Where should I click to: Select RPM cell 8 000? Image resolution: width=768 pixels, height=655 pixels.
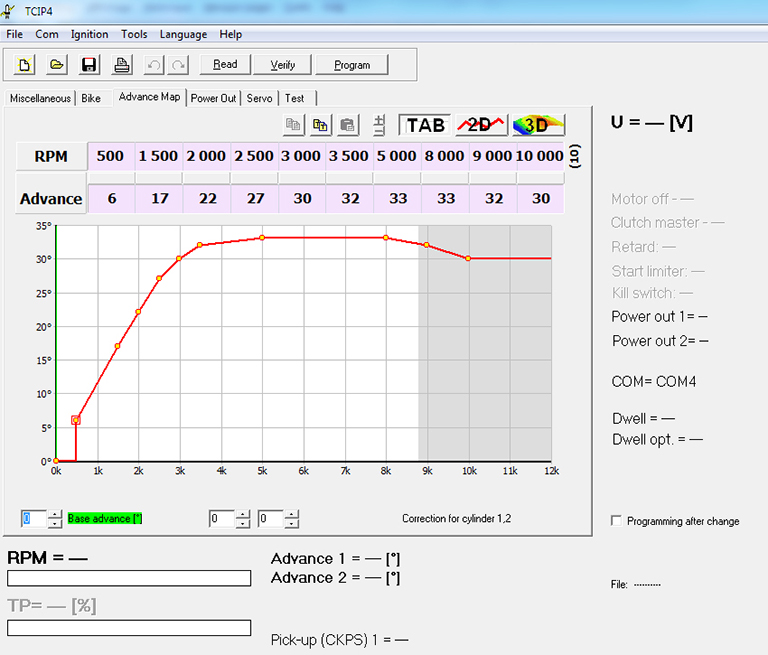click(x=446, y=156)
